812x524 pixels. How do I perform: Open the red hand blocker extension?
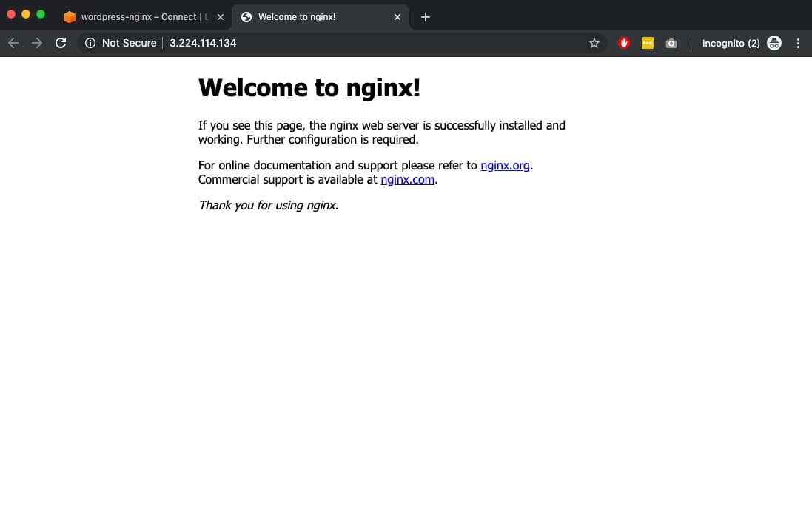coord(623,43)
